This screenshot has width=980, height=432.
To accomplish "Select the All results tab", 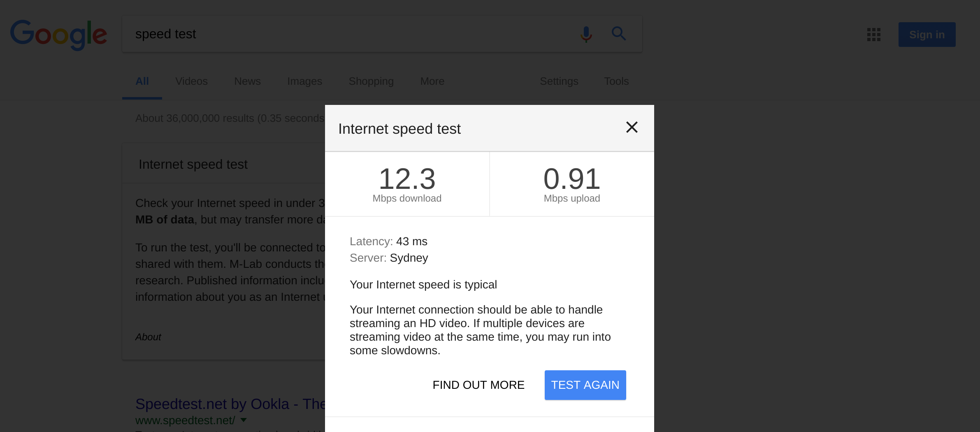I will click(x=142, y=81).
